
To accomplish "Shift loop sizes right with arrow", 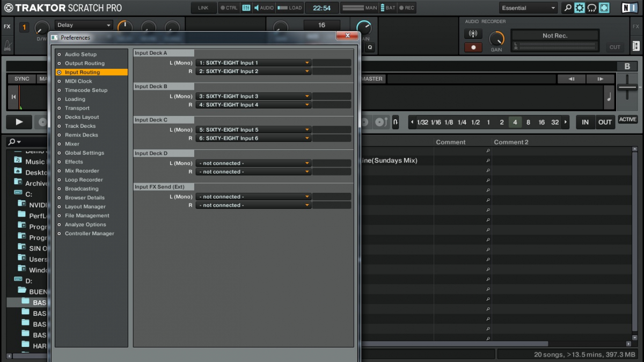I will (566, 122).
